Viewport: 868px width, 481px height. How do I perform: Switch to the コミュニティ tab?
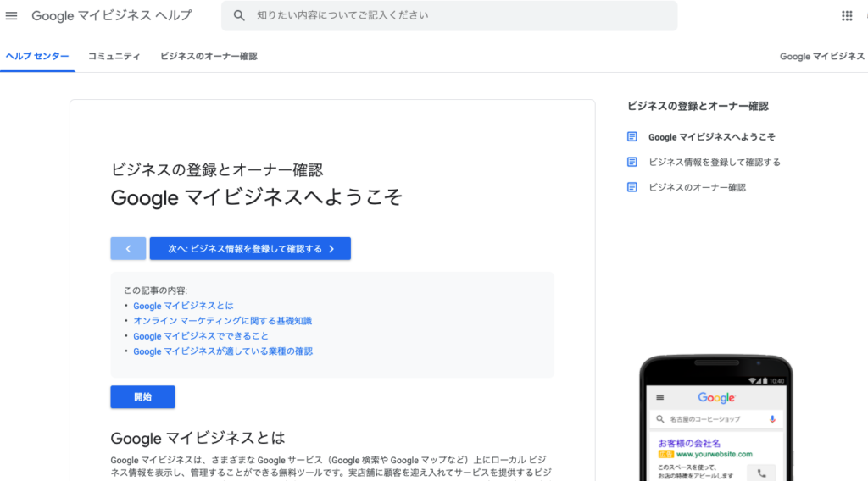point(114,56)
